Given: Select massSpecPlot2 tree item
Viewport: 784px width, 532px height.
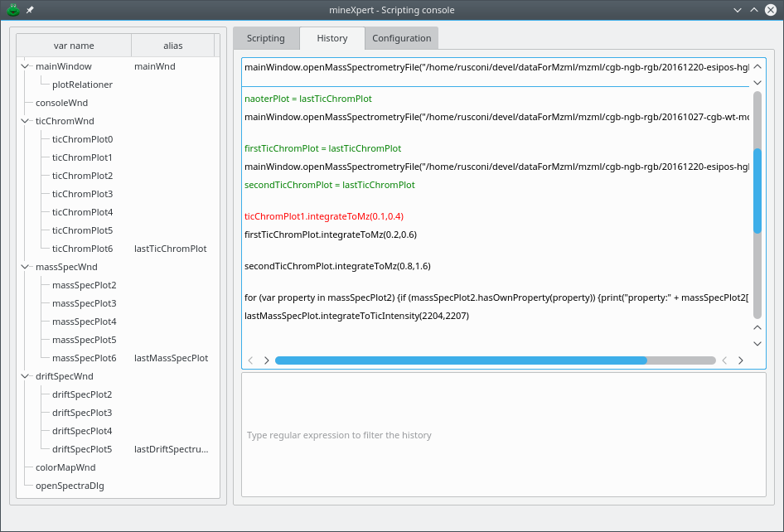Looking at the screenshot, I should tap(84, 285).
